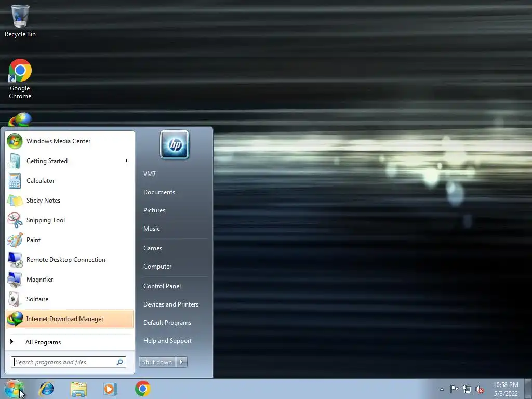Open Default Programs

coord(167,323)
